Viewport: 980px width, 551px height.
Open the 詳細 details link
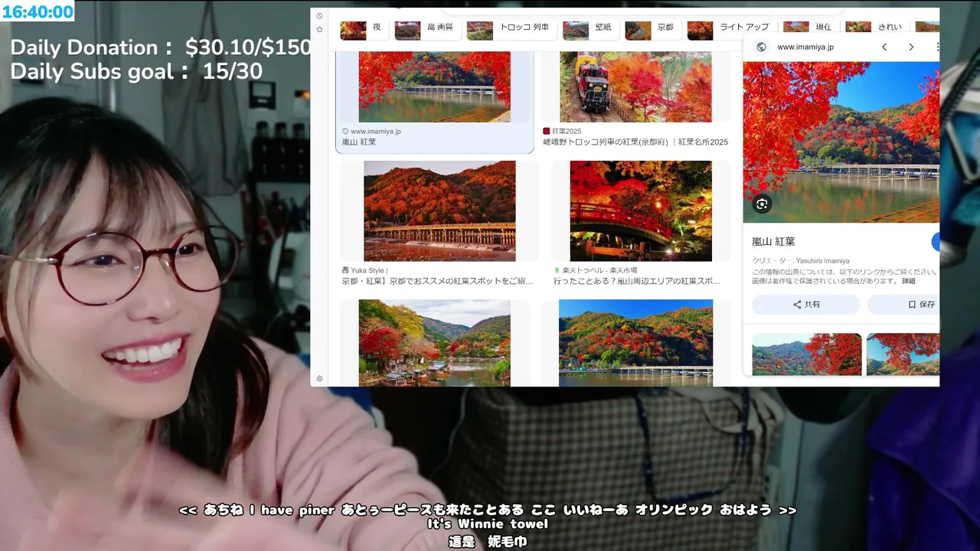coord(908,281)
